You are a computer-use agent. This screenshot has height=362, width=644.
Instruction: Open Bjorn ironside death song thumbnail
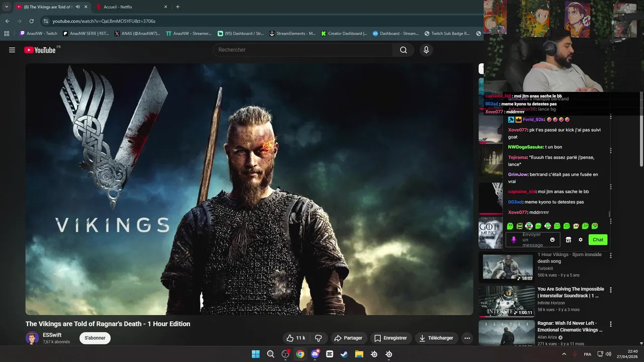508,266
